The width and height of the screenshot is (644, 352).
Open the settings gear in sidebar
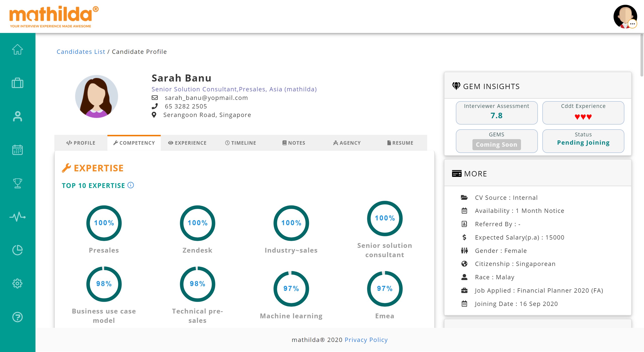(x=17, y=284)
